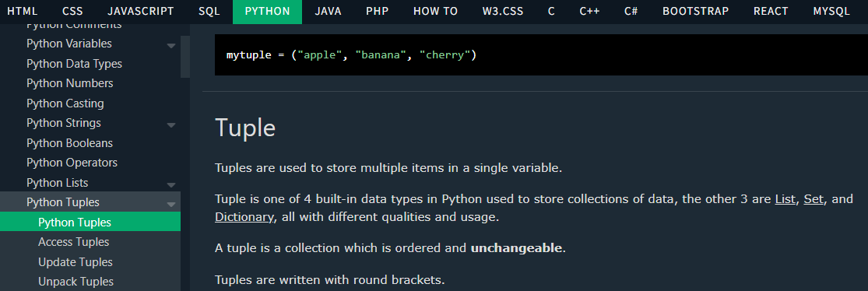Expand the Python Lists submenu arrow
This screenshot has width=868, height=291.
point(171,184)
